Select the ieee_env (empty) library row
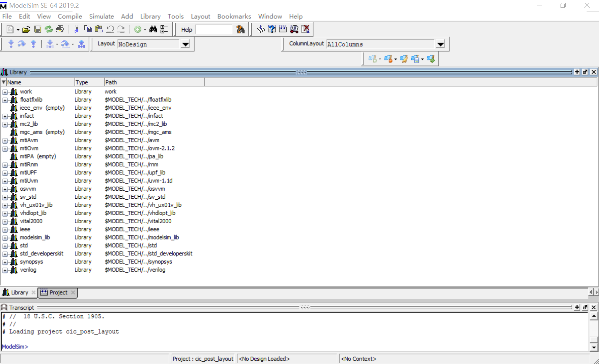This screenshot has height=364, width=599. [x=91, y=108]
